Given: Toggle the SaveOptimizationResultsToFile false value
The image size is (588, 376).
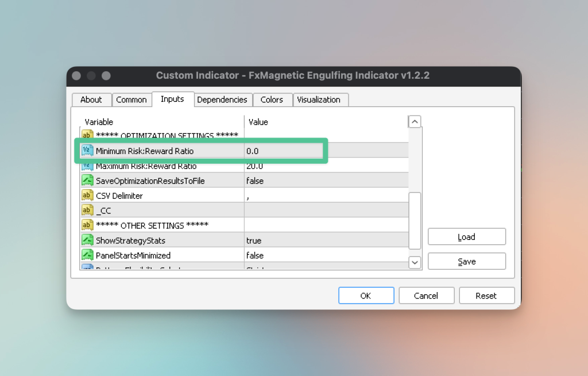Looking at the screenshot, I should click(x=326, y=181).
